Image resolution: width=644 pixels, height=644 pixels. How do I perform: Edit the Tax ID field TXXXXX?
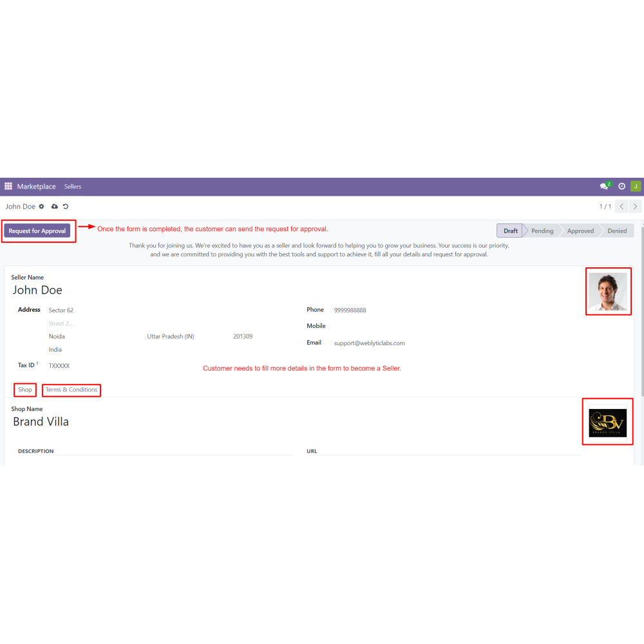click(59, 366)
